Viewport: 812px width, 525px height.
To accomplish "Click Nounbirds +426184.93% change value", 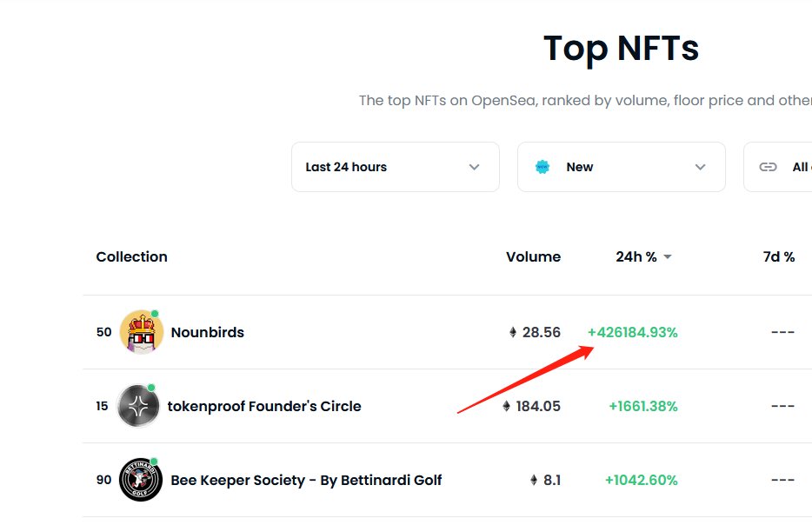I will 632,332.
